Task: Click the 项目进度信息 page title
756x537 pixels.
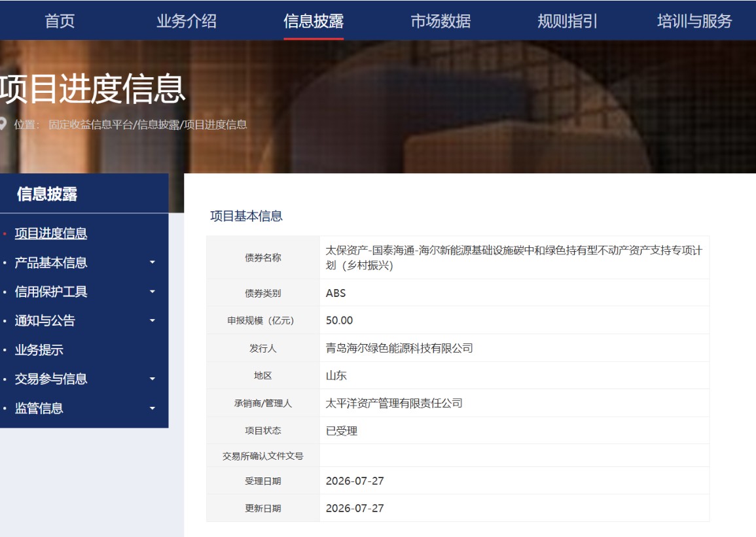Action: pos(92,88)
